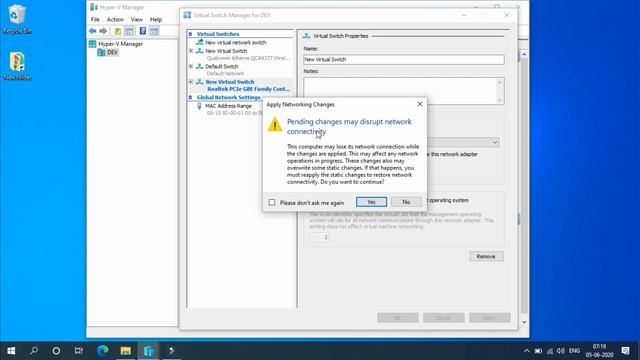
Task: Click the Back arrow in Hyper-V toolbar
Action: click(93, 31)
